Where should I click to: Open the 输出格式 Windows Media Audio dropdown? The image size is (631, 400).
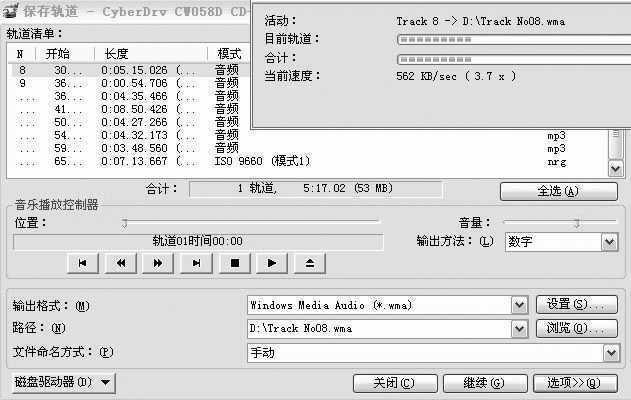[519, 305]
